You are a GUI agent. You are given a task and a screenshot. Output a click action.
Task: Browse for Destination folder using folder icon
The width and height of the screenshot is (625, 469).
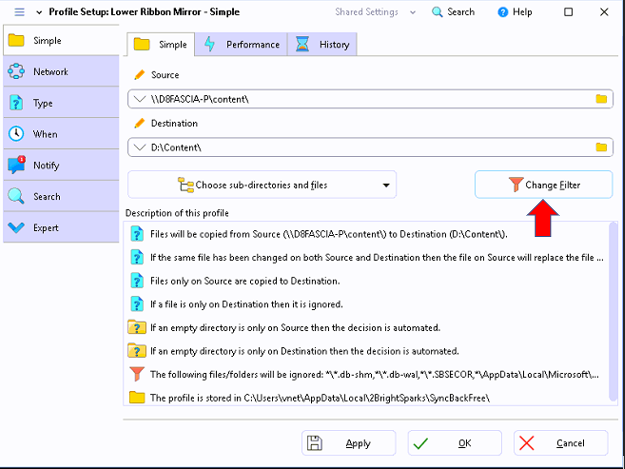601,147
